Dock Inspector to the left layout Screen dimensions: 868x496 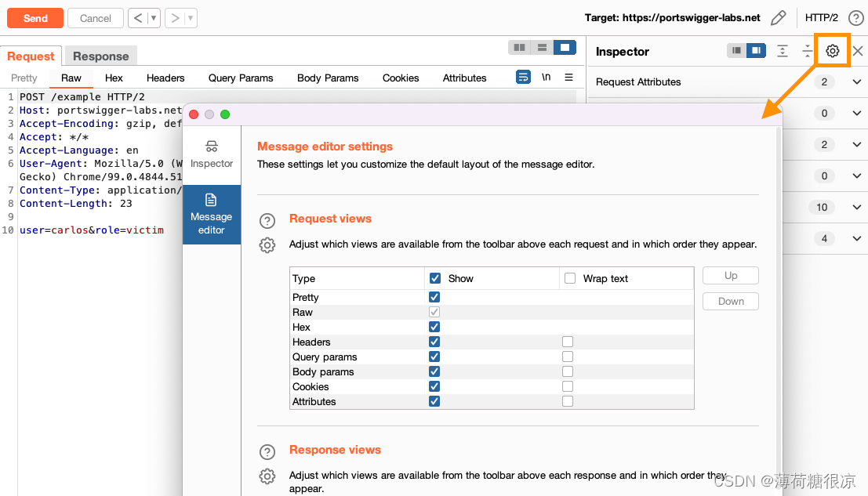(x=736, y=50)
